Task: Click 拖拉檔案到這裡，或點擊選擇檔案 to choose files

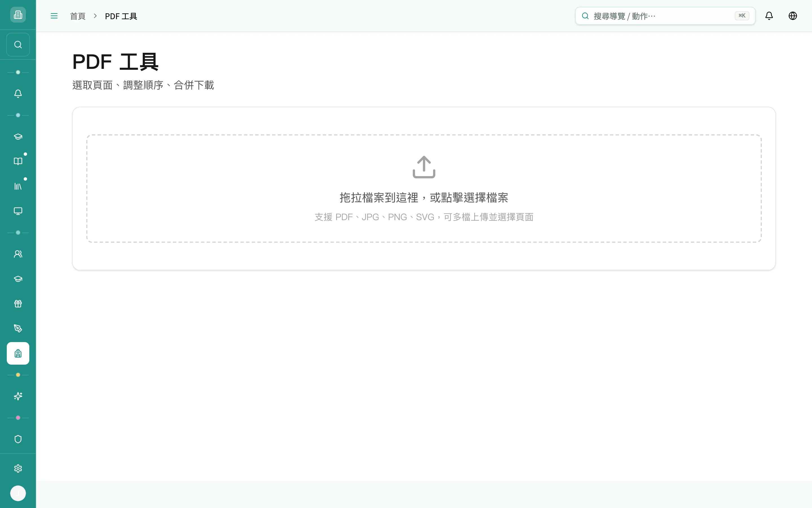Action: [424, 198]
